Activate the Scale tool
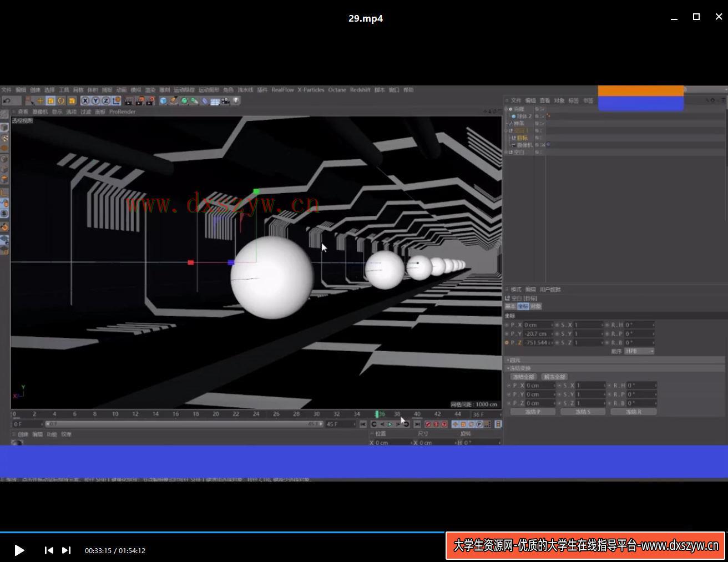The height and width of the screenshot is (562, 728). coord(50,100)
